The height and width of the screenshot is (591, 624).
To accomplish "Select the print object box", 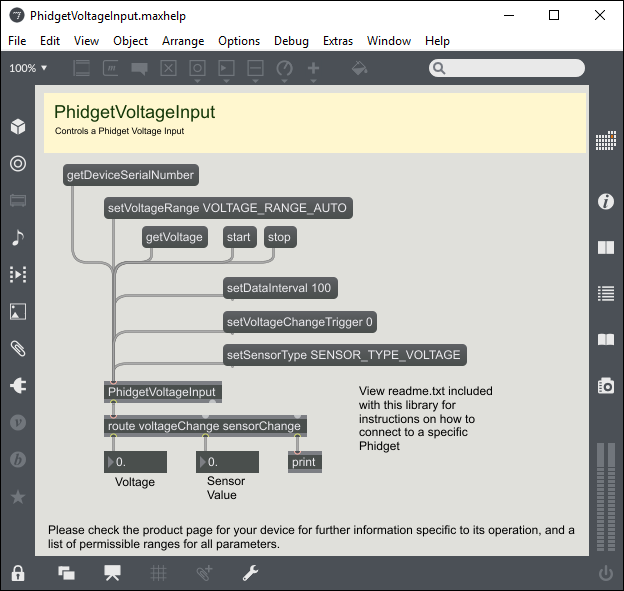I will tap(305, 462).
